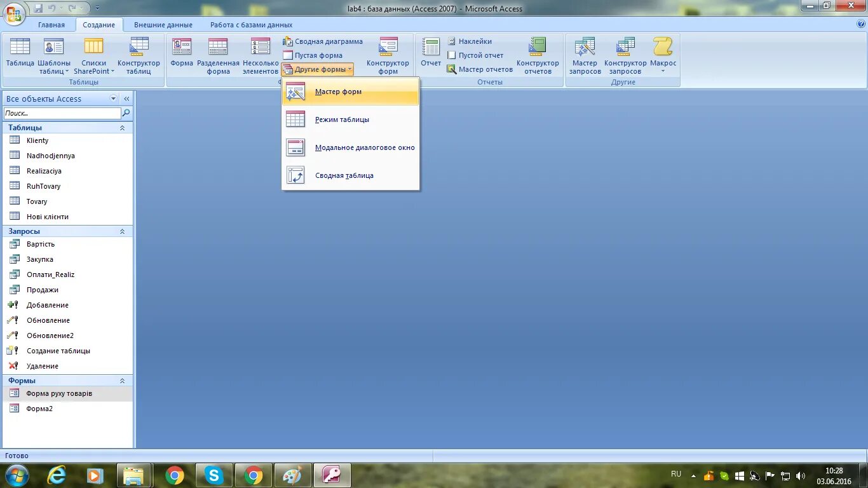Customize Quick Access Toolbar dropdown arrow

(x=97, y=9)
